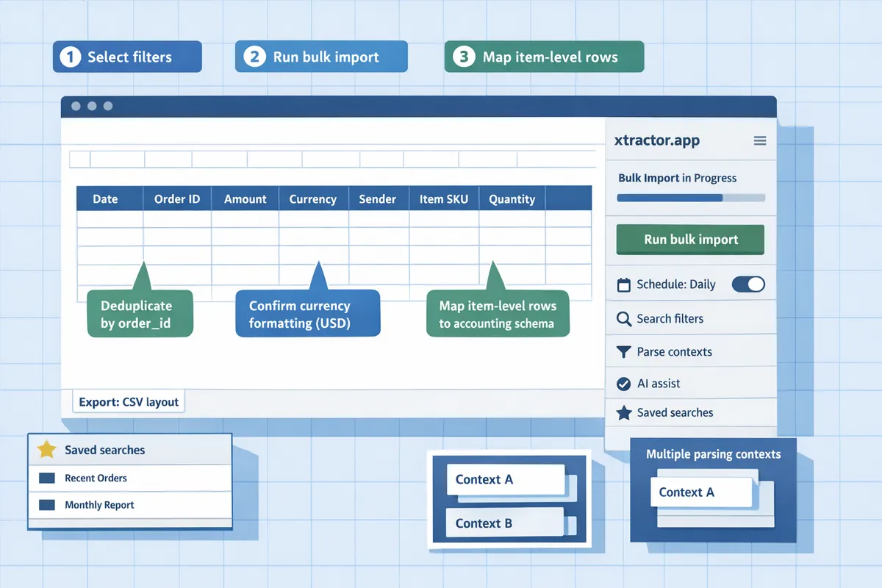Viewport: 882px width, 588px height.
Task: Click the Confirm currency formatting (USD) callout
Action: point(307,314)
